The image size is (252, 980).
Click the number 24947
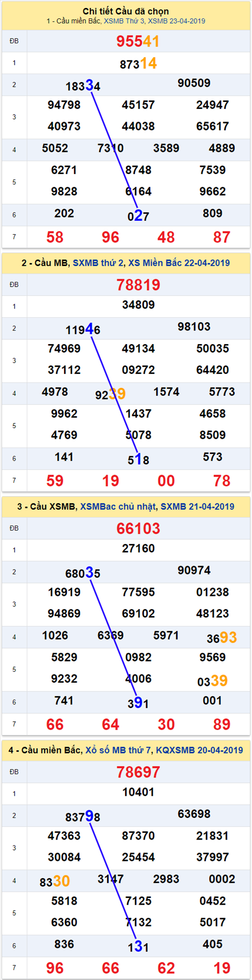pyautogui.click(x=212, y=105)
